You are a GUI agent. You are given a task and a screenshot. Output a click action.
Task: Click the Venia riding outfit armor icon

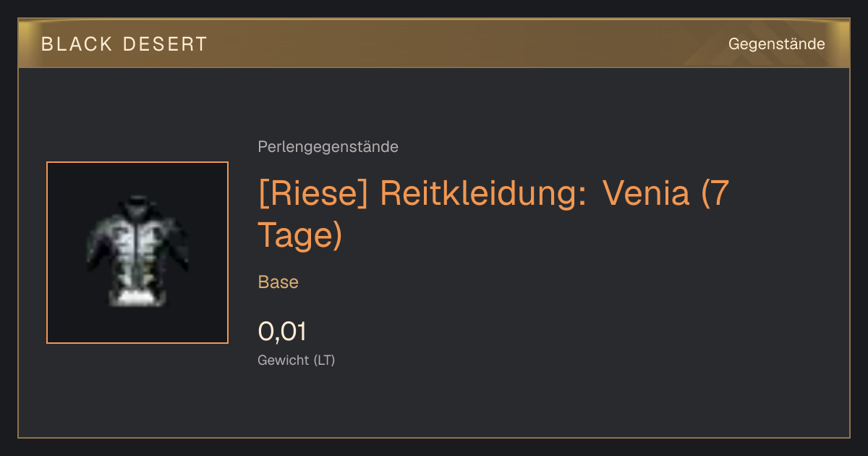[137, 251]
